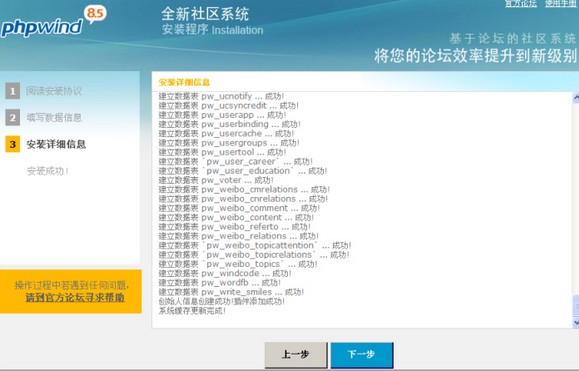Viewport: 579px width, 371px height.
Task: Click the 下一步 next step button
Action: [362, 355]
